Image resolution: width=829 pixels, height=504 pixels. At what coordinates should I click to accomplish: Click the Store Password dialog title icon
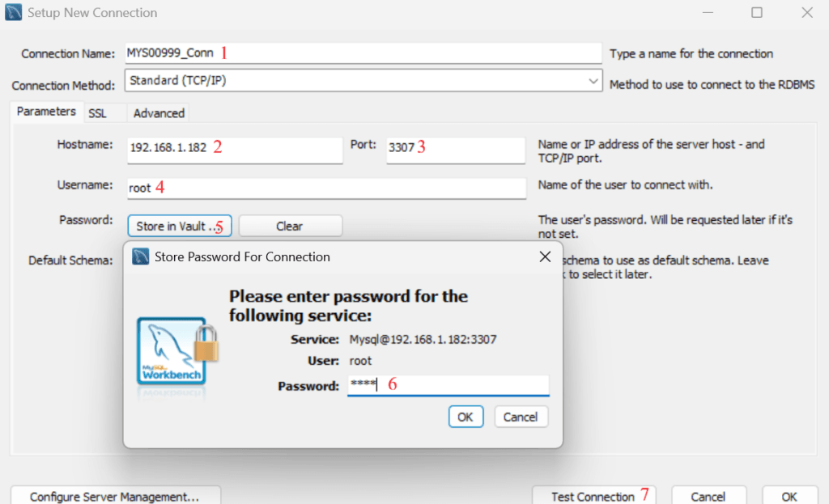[x=139, y=256]
